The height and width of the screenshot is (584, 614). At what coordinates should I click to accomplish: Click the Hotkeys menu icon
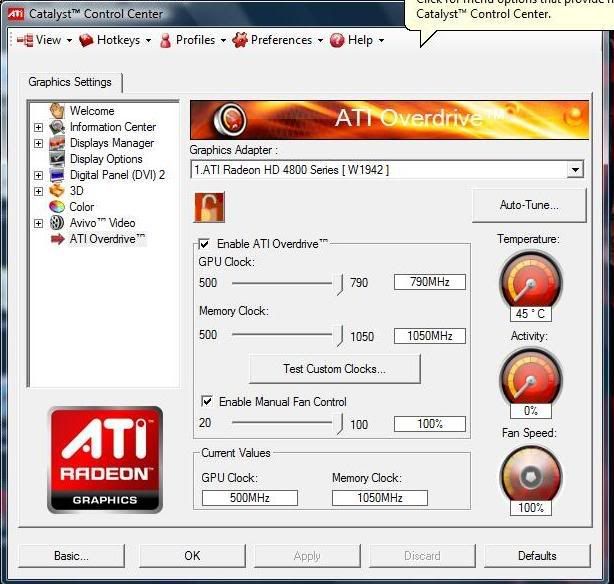[86, 40]
